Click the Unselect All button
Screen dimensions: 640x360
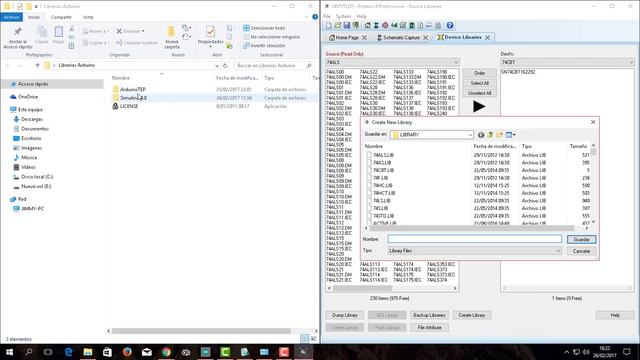pyautogui.click(x=480, y=93)
